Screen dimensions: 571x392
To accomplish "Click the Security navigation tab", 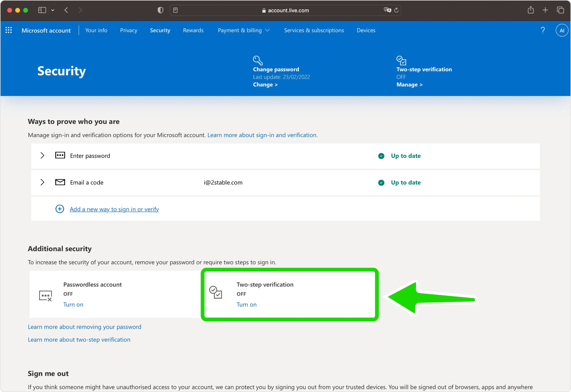I will [x=160, y=30].
